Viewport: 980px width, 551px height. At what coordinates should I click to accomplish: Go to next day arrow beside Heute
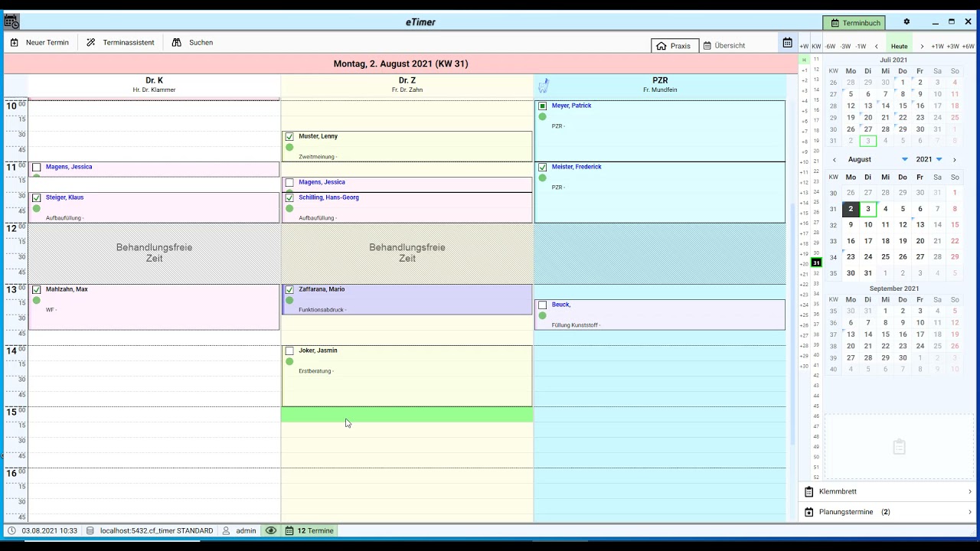tap(922, 47)
